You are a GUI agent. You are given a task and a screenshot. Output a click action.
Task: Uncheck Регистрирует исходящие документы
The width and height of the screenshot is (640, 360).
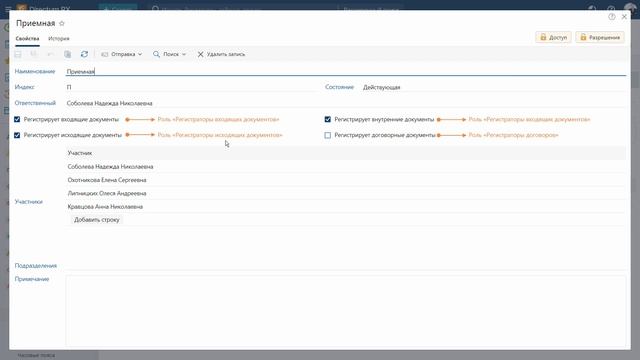(x=17, y=135)
